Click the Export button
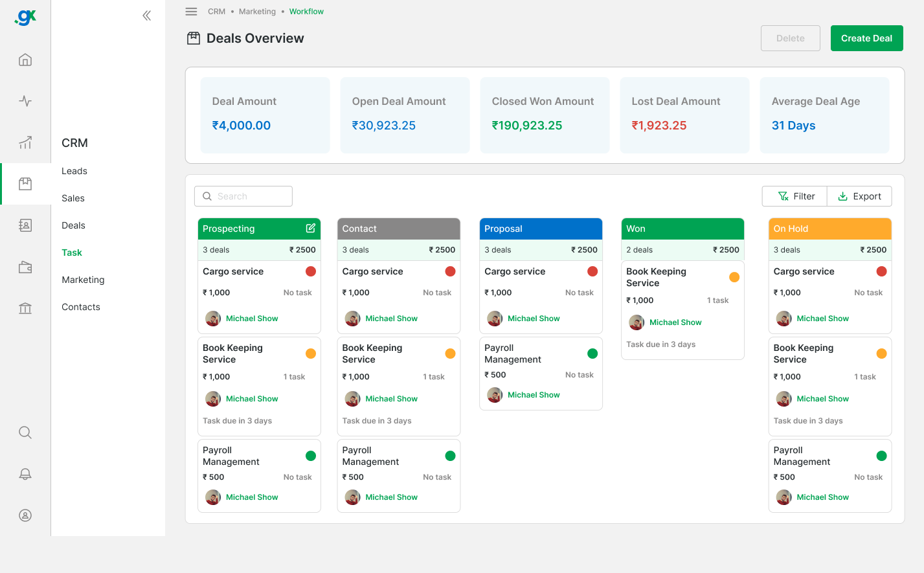Image resolution: width=924 pixels, height=573 pixels. 859,196
